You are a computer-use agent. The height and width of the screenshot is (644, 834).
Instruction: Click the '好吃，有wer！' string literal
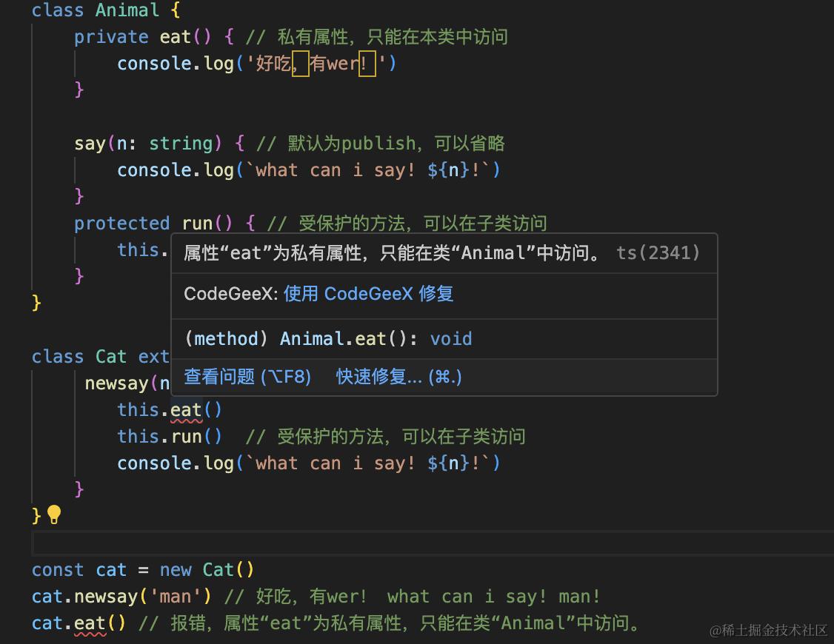pyautogui.click(x=316, y=64)
